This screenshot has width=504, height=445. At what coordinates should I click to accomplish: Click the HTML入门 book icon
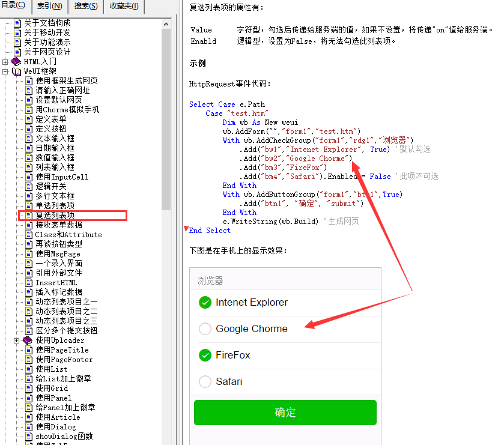pyautogui.click(x=16, y=62)
